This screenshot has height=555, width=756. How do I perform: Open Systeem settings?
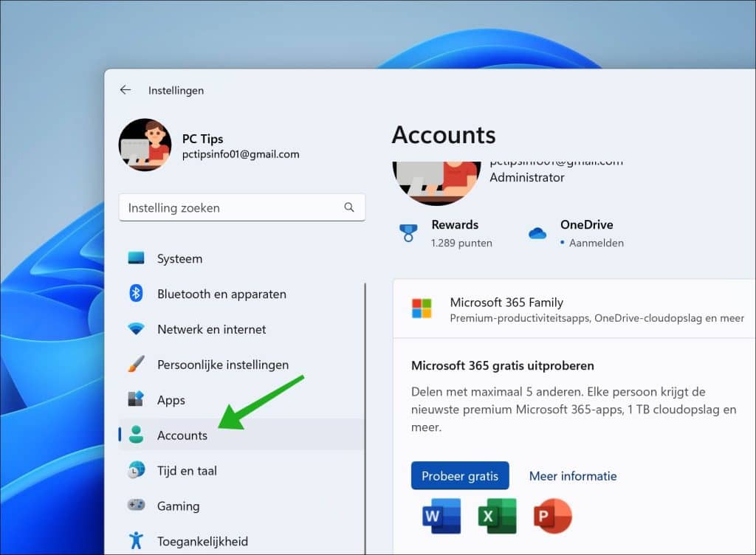[241, 259]
